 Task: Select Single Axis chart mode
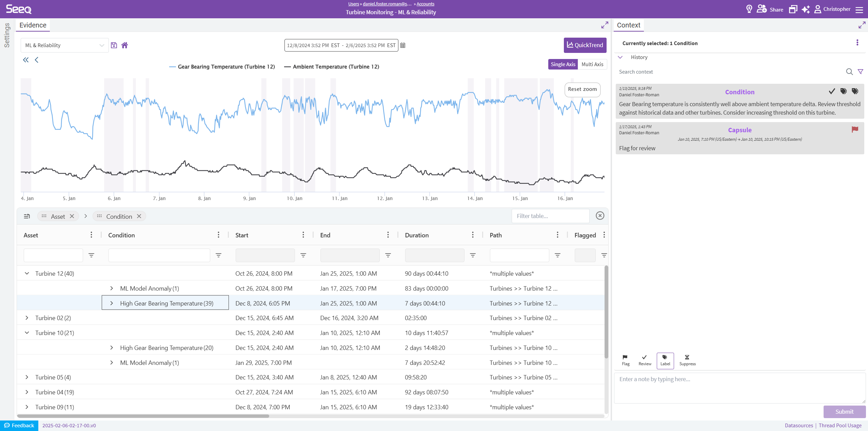click(x=563, y=64)
